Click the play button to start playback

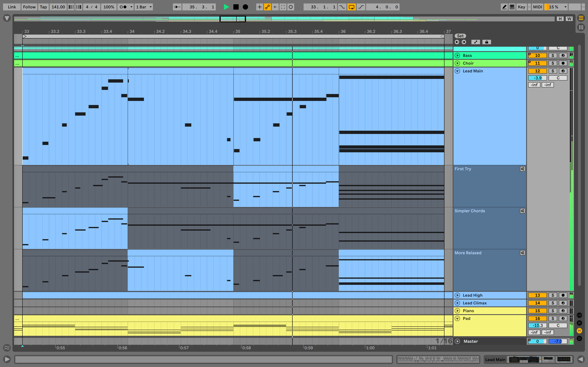[226, 6]
